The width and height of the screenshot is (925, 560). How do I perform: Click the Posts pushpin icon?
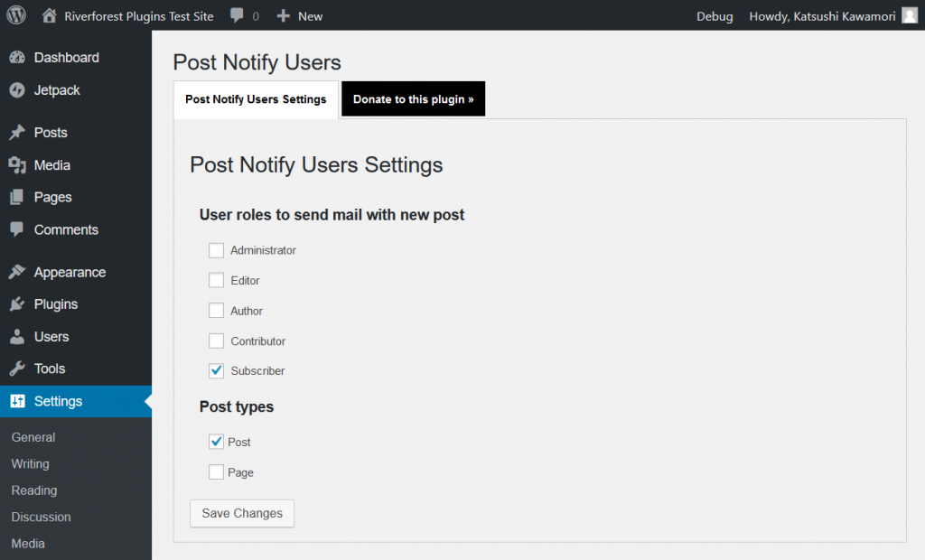(17, 133)
